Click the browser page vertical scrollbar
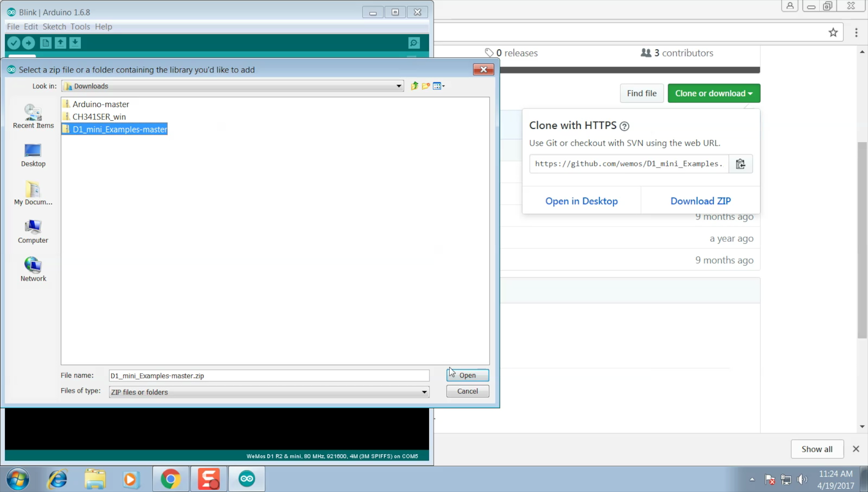 pos(862,240)
